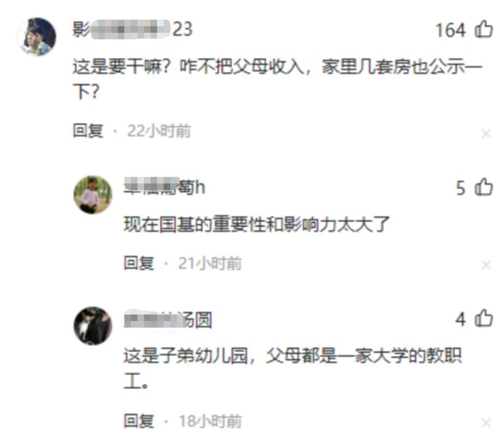The height and width of the screenshot is (445, 504).
Task: Select the comment text about 父母收入
Action: click(278, 79)
